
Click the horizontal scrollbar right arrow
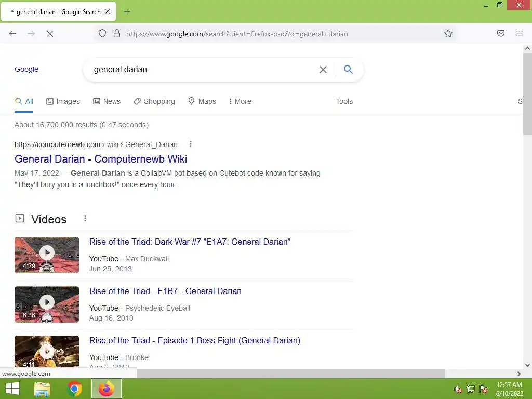coord(519,374)
